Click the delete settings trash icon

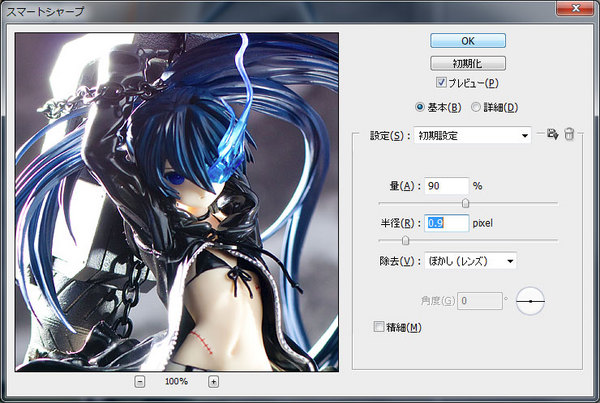coord(569,134)
